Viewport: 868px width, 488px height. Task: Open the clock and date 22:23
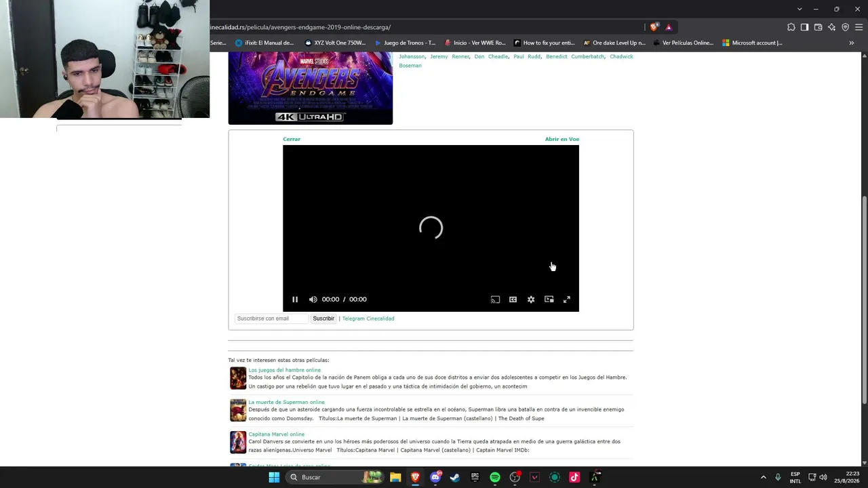point(846,477)
